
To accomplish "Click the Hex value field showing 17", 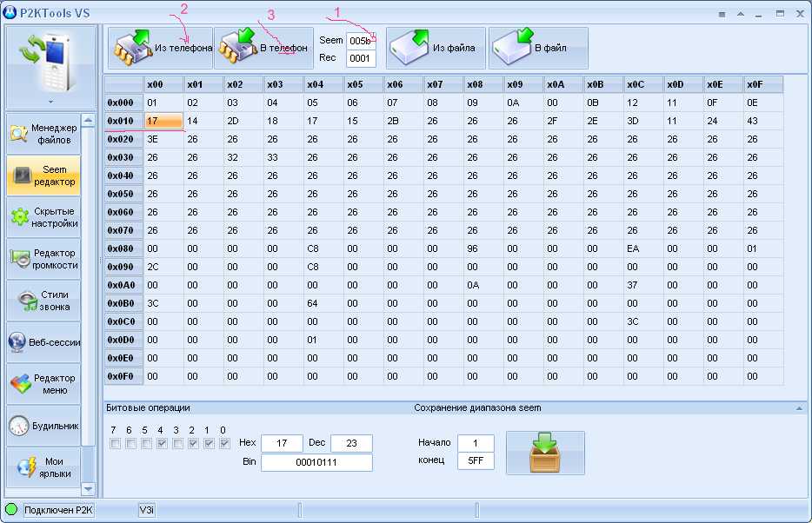I will click(282, 443).
